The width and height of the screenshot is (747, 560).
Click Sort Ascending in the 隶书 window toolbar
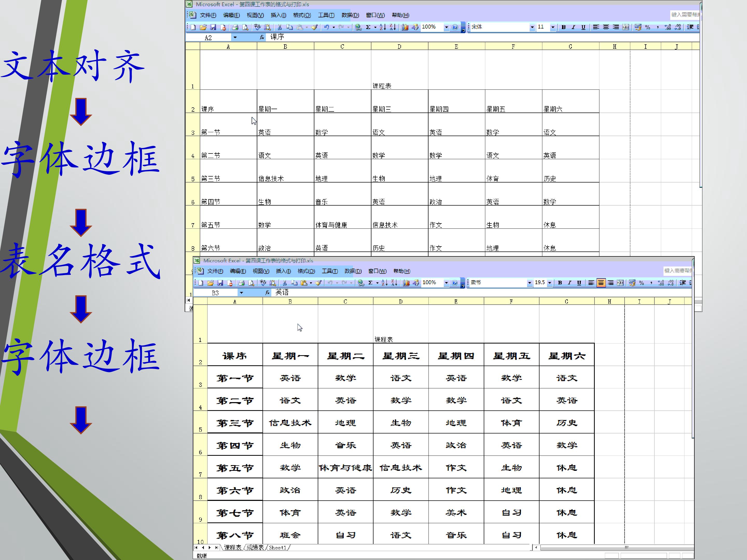384,283
